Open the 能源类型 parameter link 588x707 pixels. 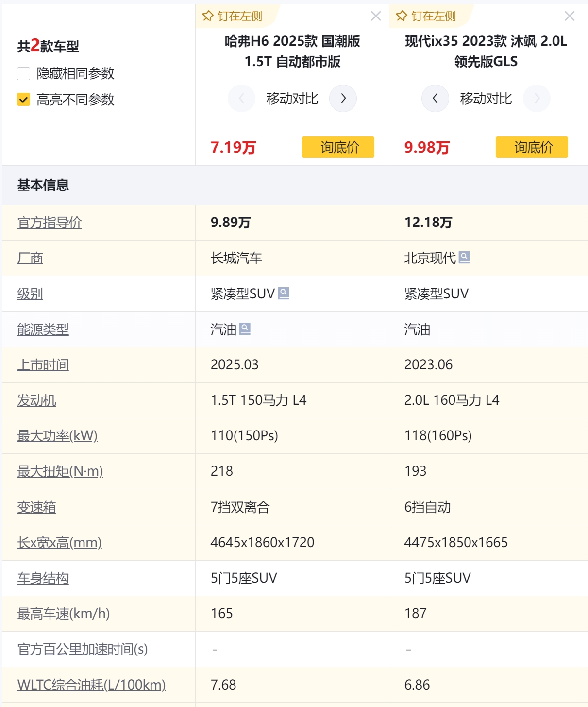tap(43, 329)
